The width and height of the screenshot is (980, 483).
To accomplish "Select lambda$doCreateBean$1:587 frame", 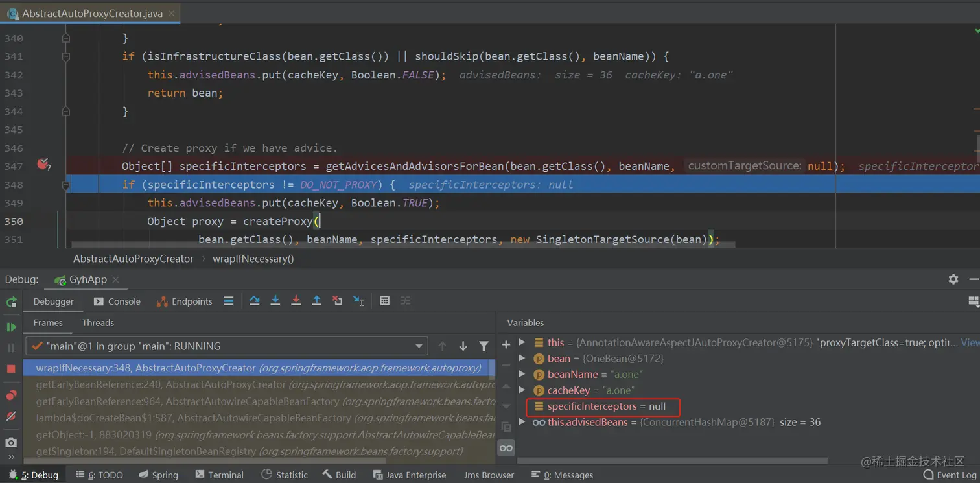I will click(259, 418).
